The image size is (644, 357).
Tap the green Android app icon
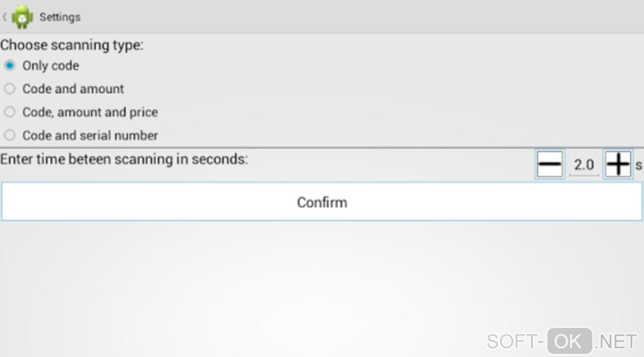[22, 17]
